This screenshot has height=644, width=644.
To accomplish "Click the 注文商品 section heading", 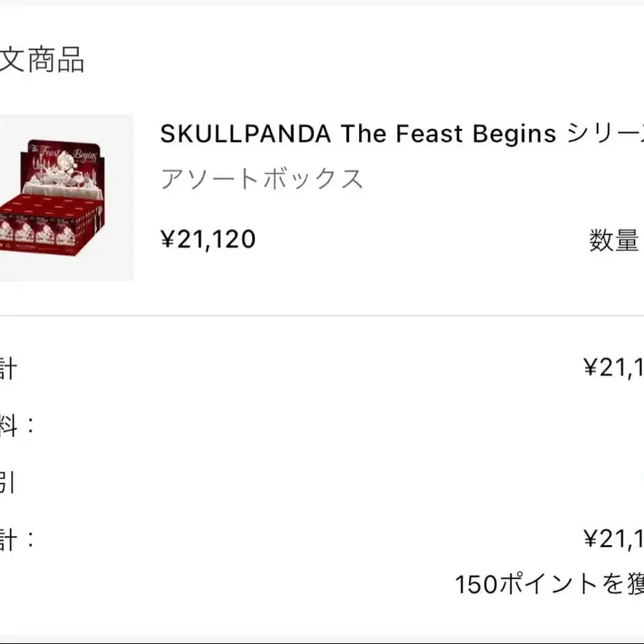I will point(42,60).
